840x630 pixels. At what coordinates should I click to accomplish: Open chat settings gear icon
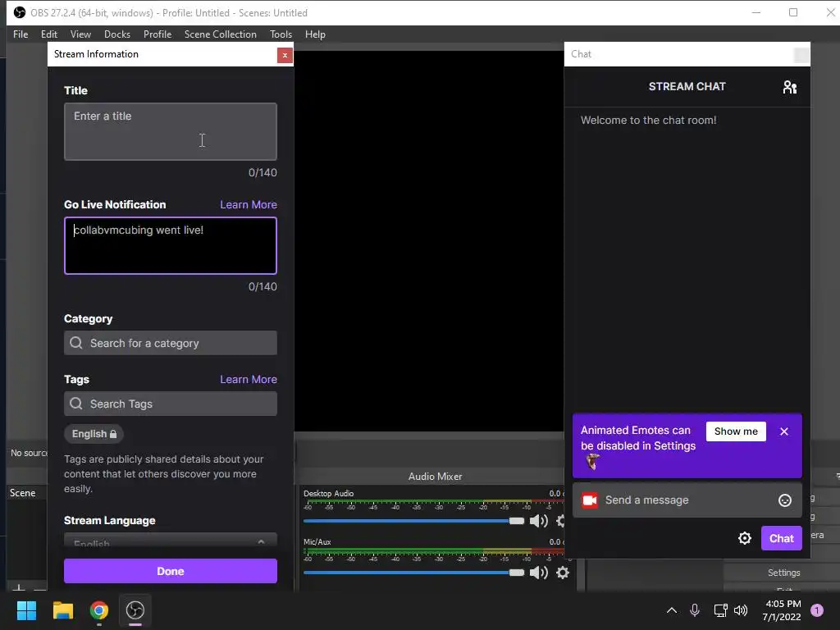[x=745, y=538]
